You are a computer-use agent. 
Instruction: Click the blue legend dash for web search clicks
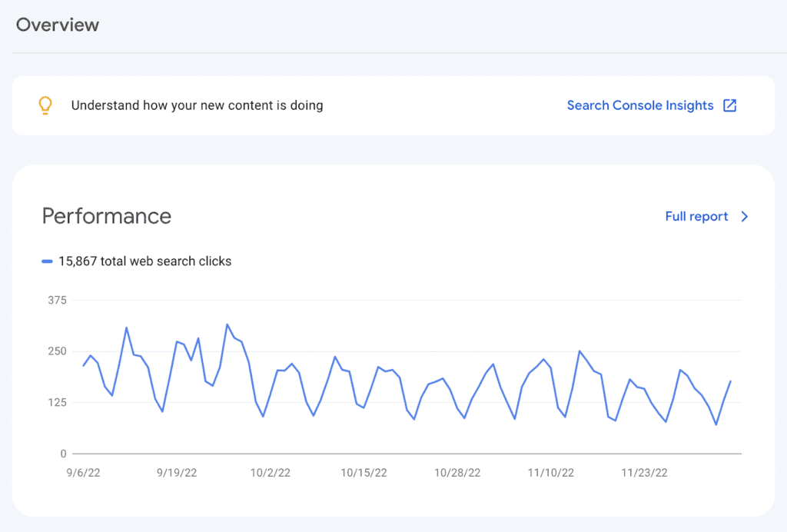click(x=47, y=261)
